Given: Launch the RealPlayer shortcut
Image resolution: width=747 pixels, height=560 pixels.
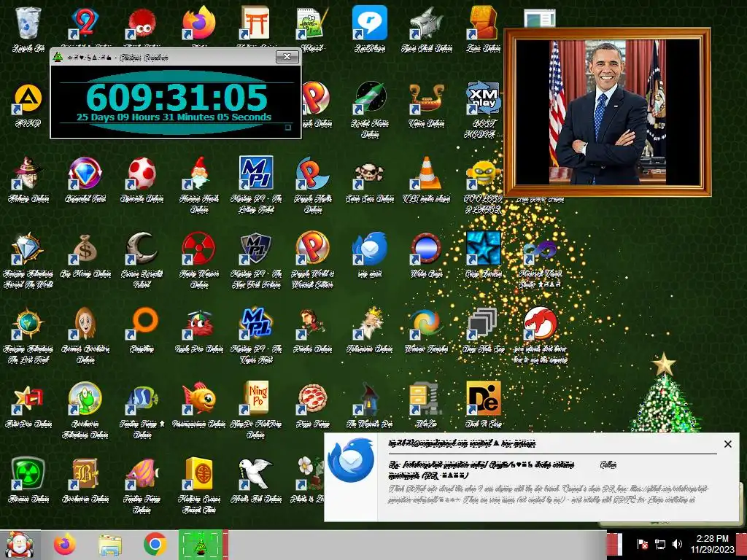Looking at the screenshot, I should click(x=369, y=23).
